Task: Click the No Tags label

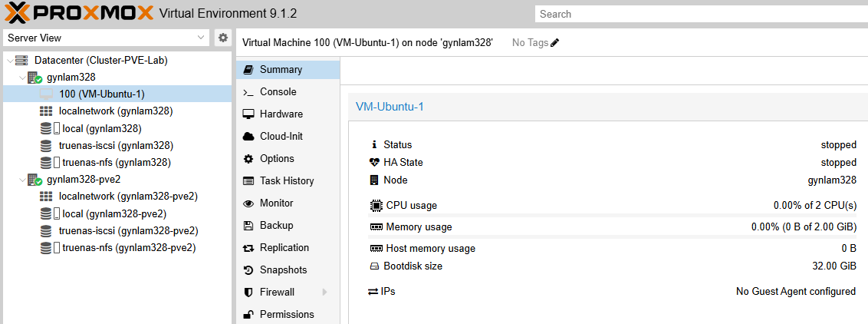Action: coord(531,43)
